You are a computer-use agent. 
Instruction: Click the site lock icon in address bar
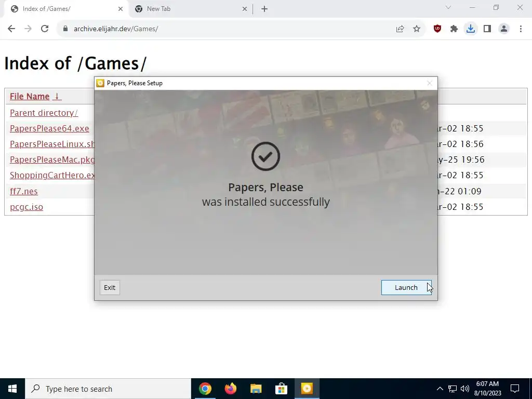click(65, 29)
